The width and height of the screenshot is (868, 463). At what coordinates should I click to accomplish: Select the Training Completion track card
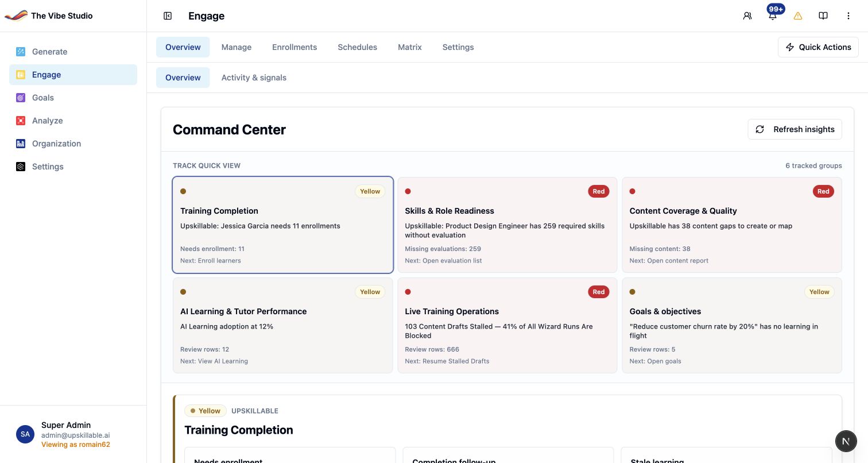(283, 225)
